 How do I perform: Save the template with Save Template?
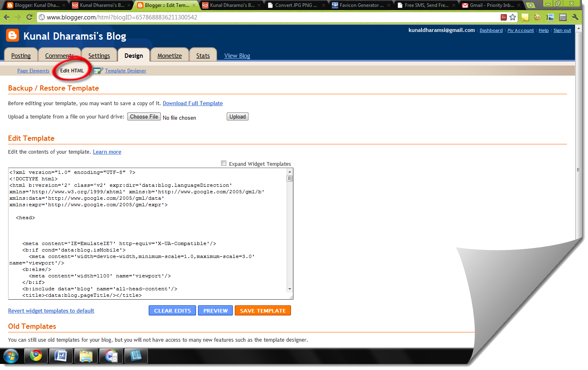click(x=263, y=311)
